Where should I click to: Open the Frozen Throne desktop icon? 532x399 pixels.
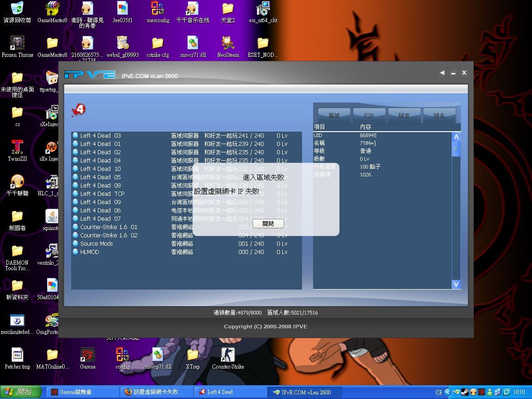pyautogui.click(x=17, y=44)
